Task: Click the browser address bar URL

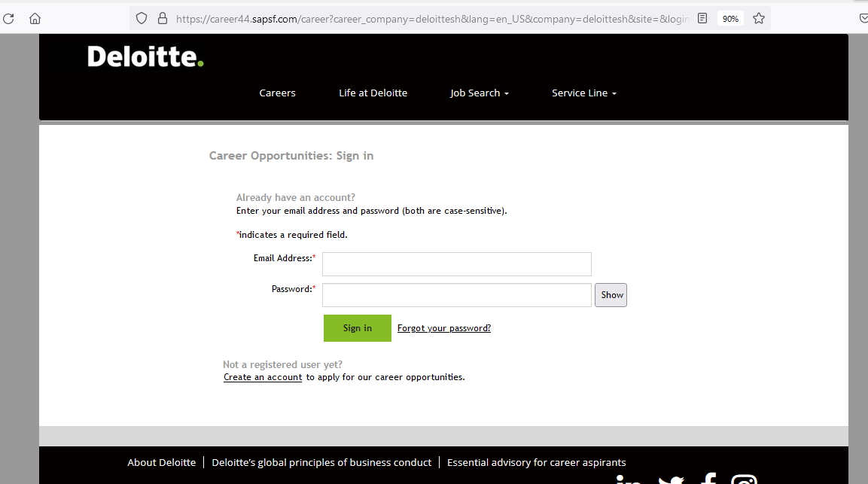Action: [x=432, y=19]
